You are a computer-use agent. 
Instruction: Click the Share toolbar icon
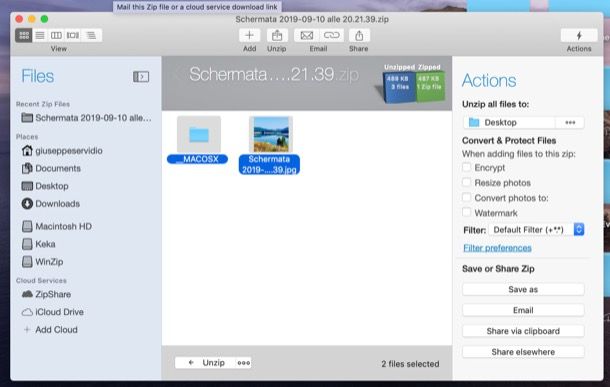[x=359, y=35]
